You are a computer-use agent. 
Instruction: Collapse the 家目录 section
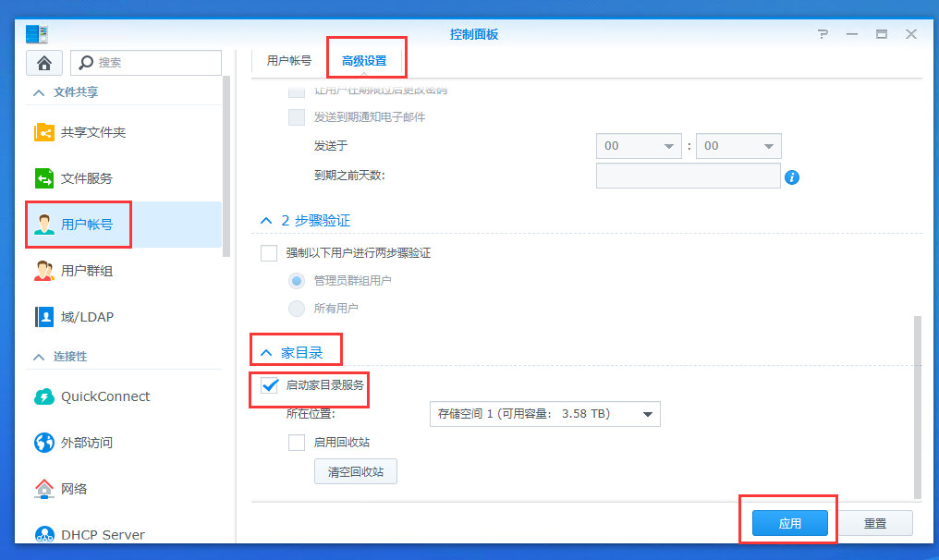tap(266, 353)
